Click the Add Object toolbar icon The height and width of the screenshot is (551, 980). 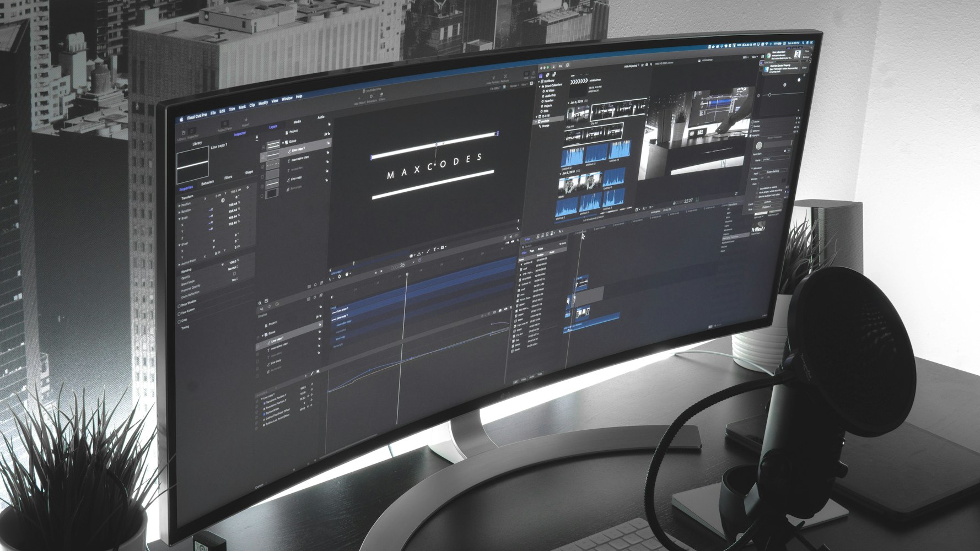(x=359, y=99)
